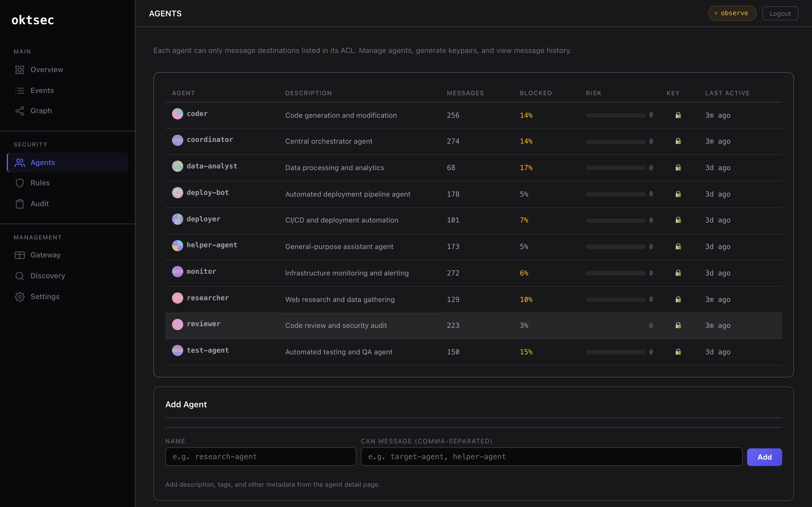812x507 pixels.
Task: Click the Agents sidebar icon
Action: (19, 163)
